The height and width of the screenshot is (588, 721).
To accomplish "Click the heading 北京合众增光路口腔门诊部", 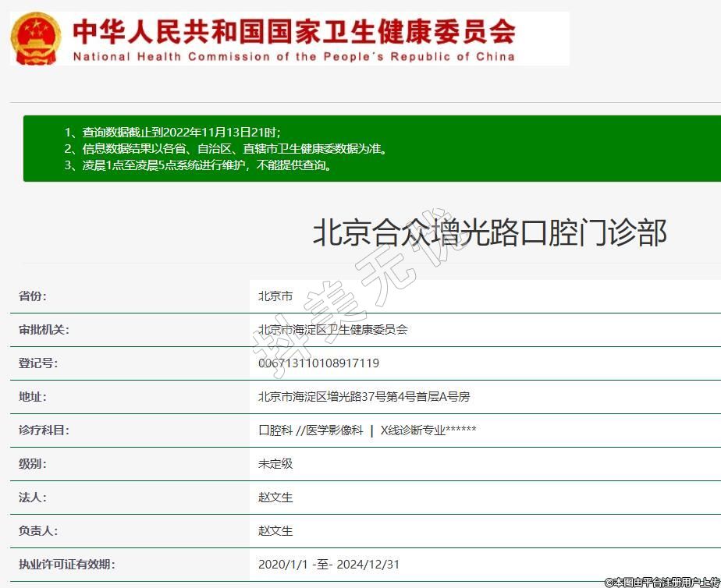I will coord(489,232).
